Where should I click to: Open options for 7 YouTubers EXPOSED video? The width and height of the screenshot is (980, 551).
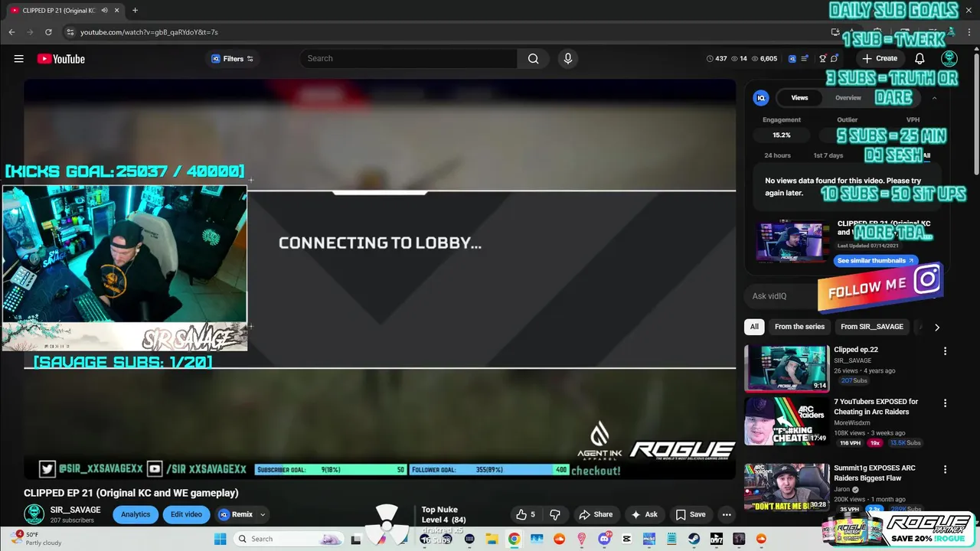[945, 403]
